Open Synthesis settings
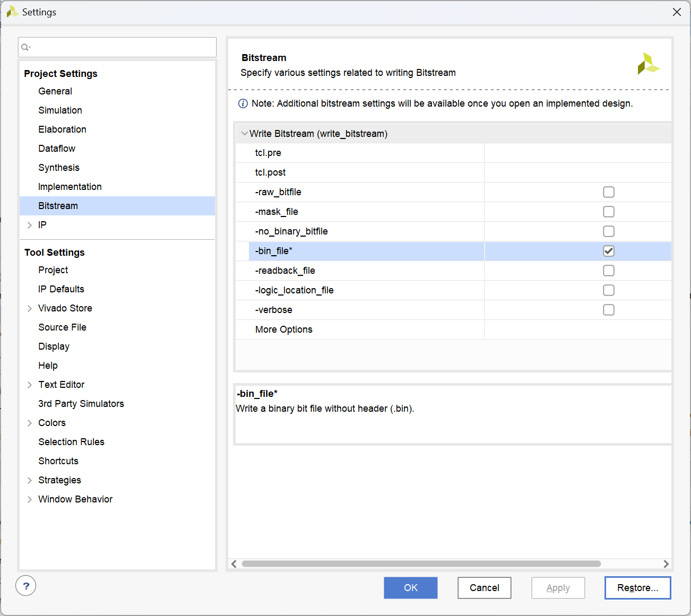The height and width of the screenshot is (616, 691). [x=59, y=168]
